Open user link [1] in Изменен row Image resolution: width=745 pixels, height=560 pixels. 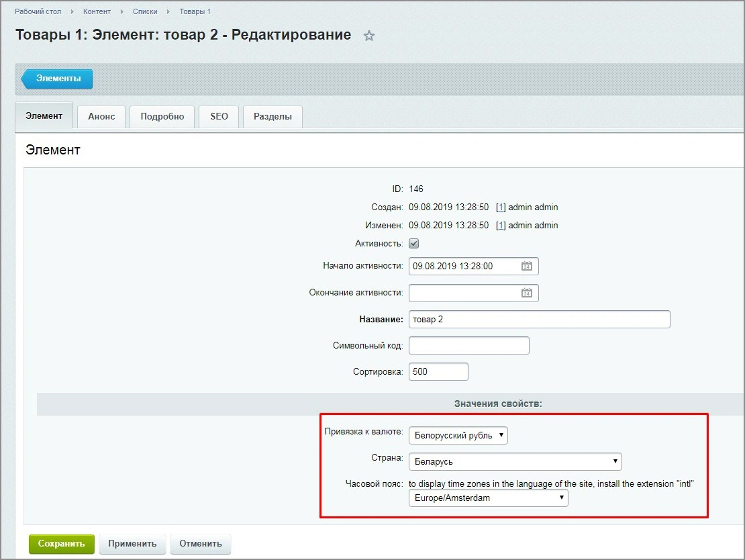pyautogui.click(x=500, y=226)
